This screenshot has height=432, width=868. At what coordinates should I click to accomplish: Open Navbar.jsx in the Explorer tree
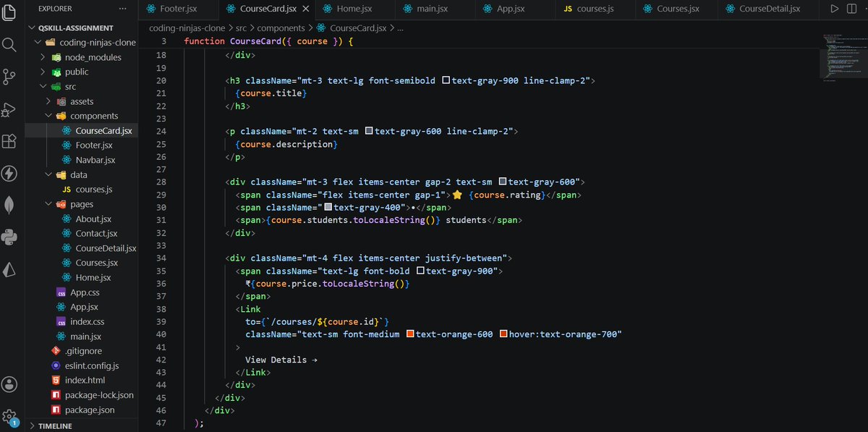tap(95, 160)
